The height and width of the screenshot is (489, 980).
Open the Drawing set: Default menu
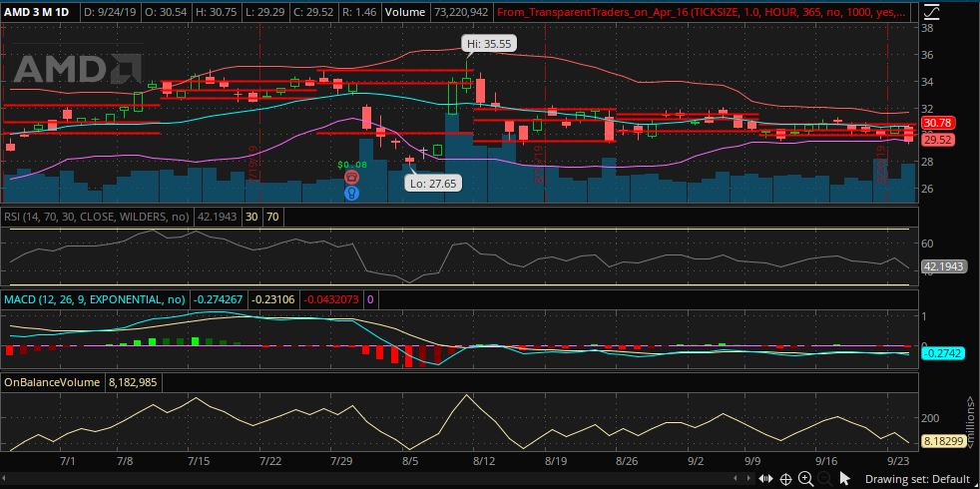tap(917, 480)
